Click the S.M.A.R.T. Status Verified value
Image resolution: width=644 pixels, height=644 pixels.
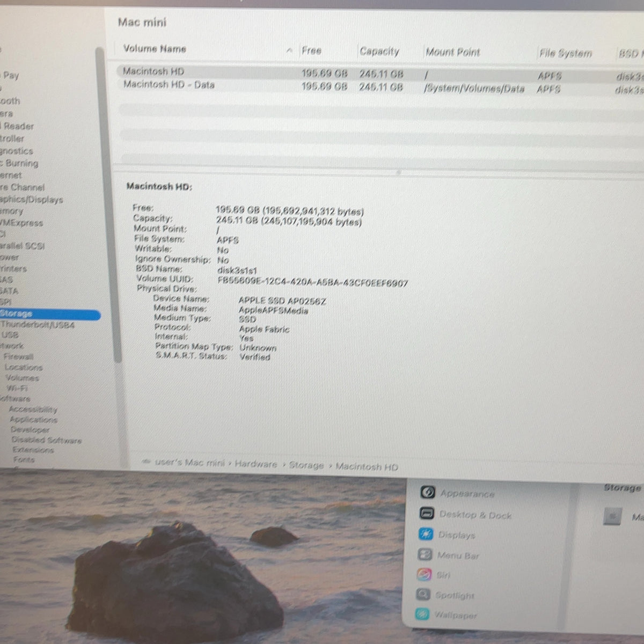[255, 357]
